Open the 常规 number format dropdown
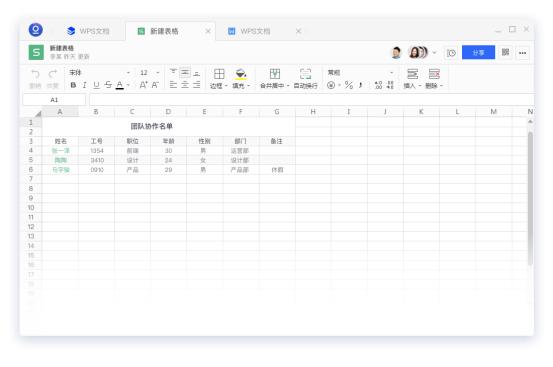The height and width of the screenshot is (367, 553). tap(360, 73)
